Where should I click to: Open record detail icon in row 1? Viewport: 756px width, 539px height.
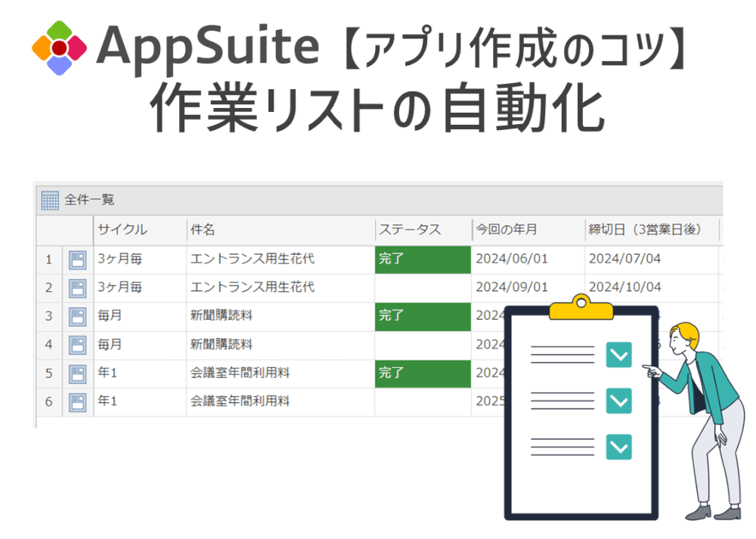coord(78,260)
